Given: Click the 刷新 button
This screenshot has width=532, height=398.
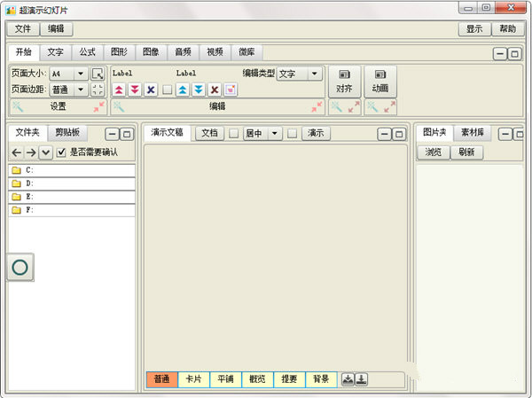Looking at the screenshot, I should point(466,152).
